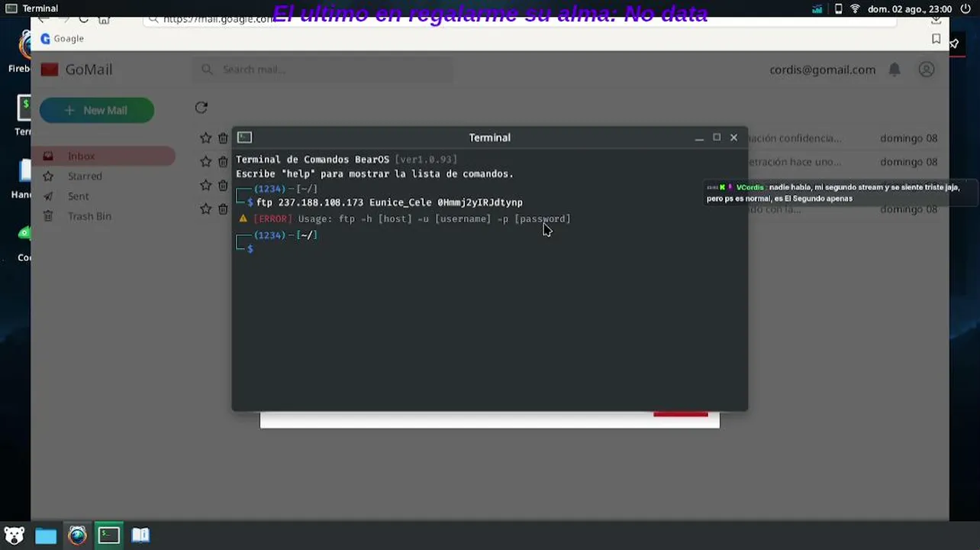Open second email ending 'etración hace uno...'
Image resolution: width=980 pixels, height=550 pixels.
pos(795,162)
